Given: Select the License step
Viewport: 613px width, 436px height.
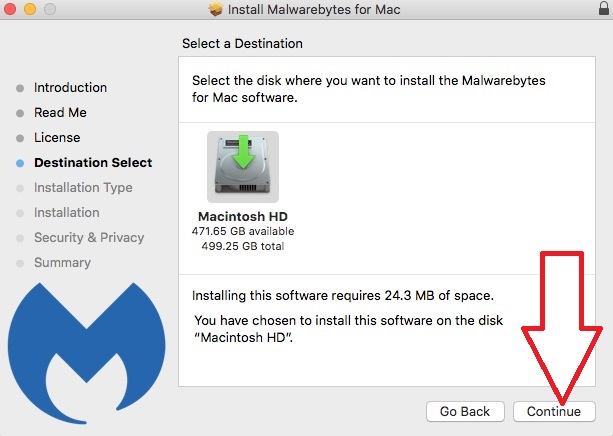Looking at the screenshot, I should (x=57, y=138).
